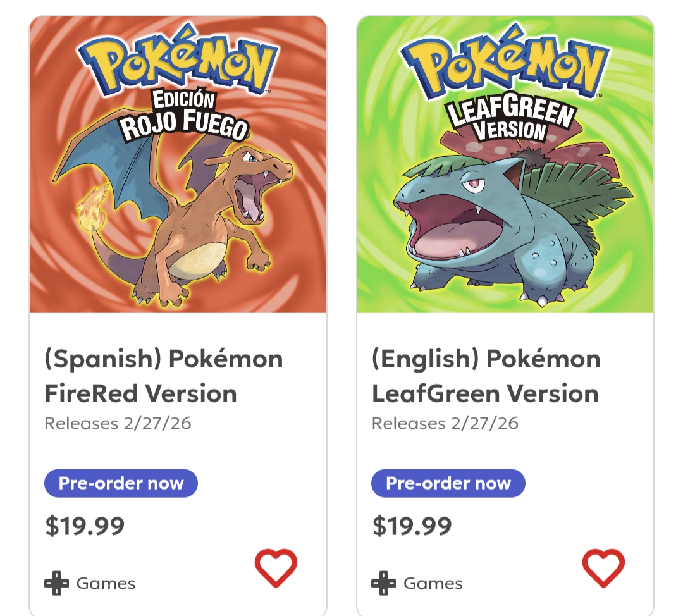Click LeafGreen's Releases 2/27/26 date text

(445, 423)
